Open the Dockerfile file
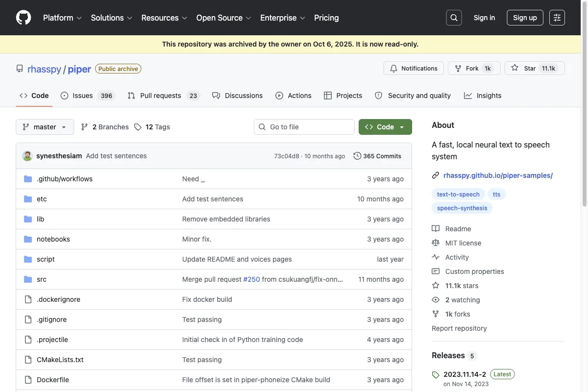Image resolution: width=588 pixels, height=392 pixels. [53, 380]
